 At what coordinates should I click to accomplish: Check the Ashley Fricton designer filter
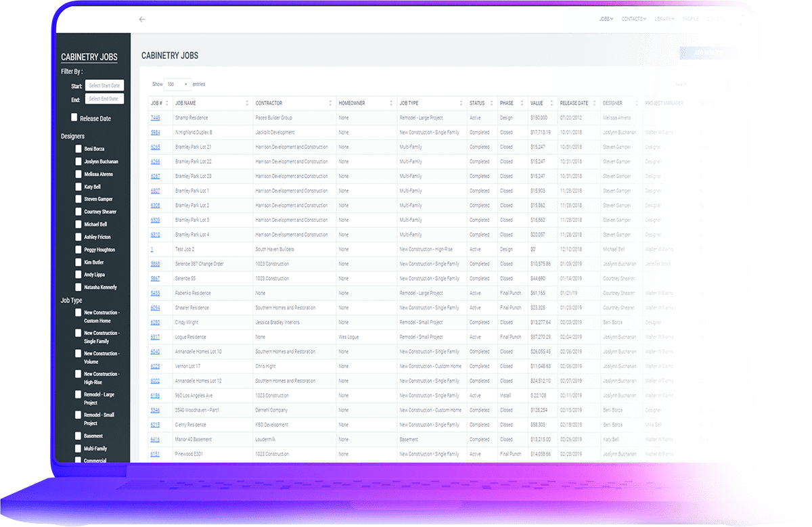[x=78, y=237]
